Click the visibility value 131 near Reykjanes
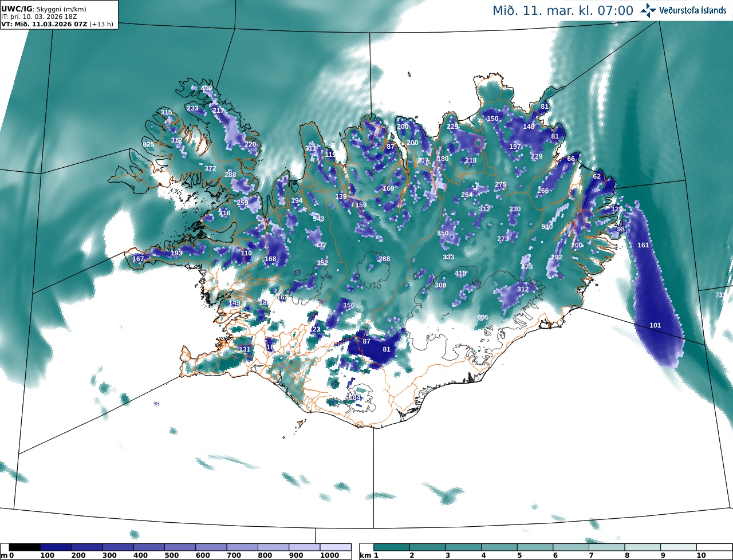The width and height of the screenshot is (733, 560). (x=245, y=349)
